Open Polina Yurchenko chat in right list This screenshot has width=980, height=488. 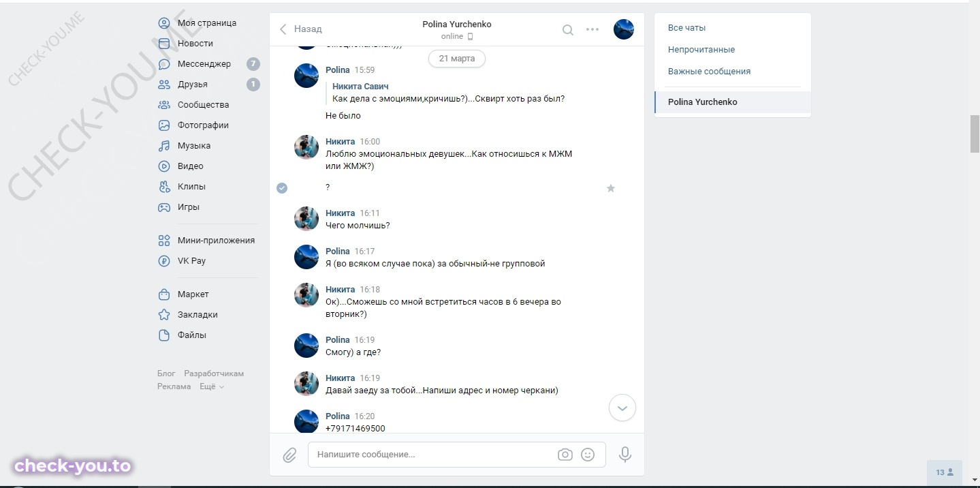tap(733, 102)
